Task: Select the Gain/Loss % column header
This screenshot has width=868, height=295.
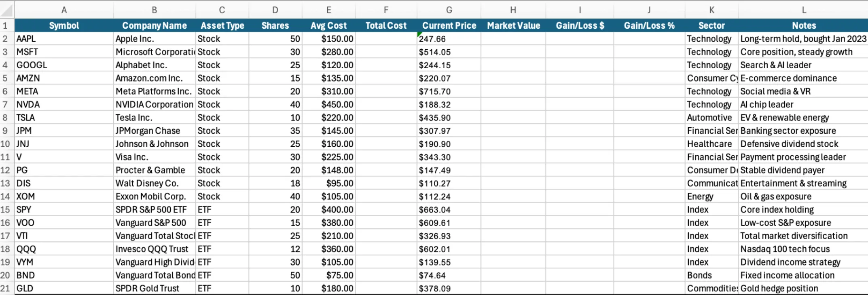Action: point(649,25)
